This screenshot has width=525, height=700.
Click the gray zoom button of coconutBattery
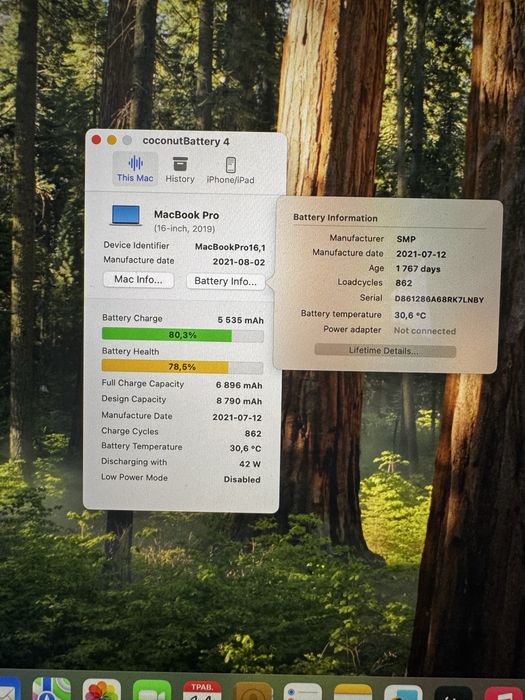pyautogui.click(x=127, y=140)
